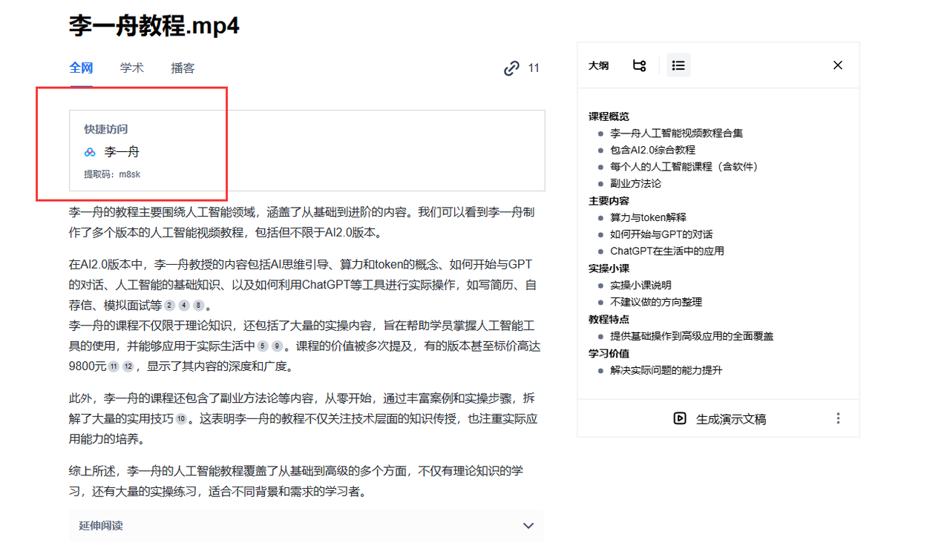Viewport: 950px width, 560px height.
Task: Click the 快捷访问 label
Action: [x=105, y=129]
